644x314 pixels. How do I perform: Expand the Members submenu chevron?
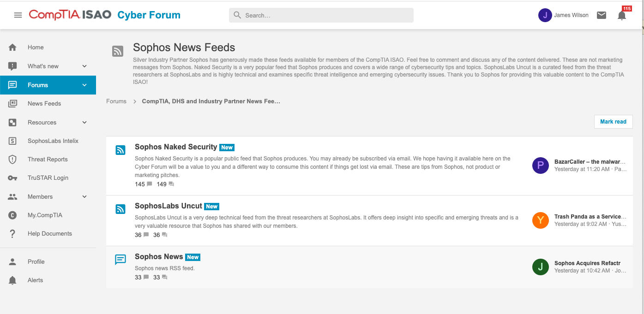(x=84, y=197)
